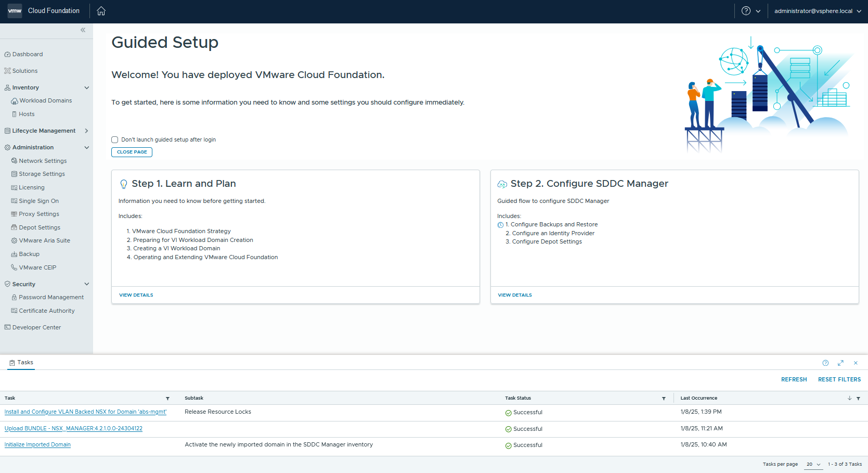Collapse the Security section
The width and height of the screenshot is (868, 473).
coord(87,284)
